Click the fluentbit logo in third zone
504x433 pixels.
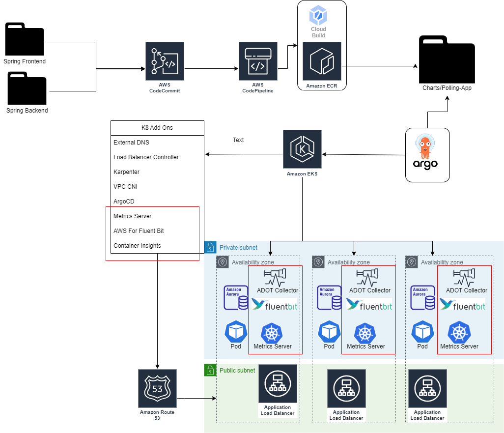[463, 304]
